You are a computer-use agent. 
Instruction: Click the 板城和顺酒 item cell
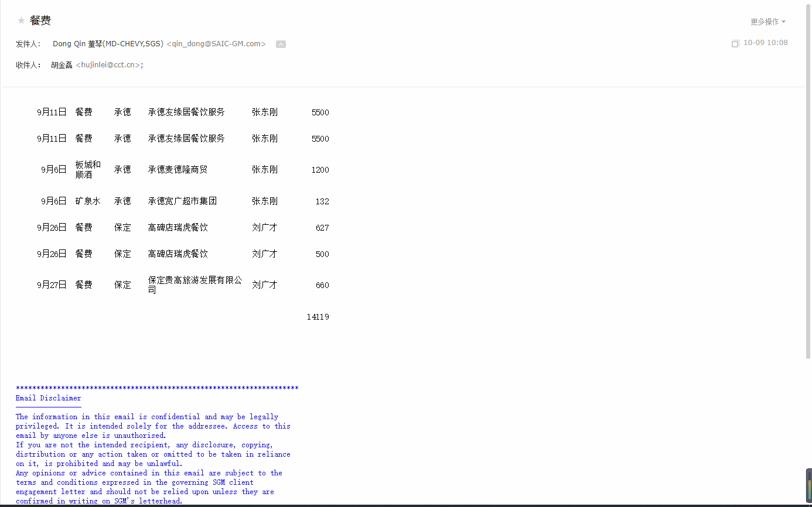[x=88, y=170]
